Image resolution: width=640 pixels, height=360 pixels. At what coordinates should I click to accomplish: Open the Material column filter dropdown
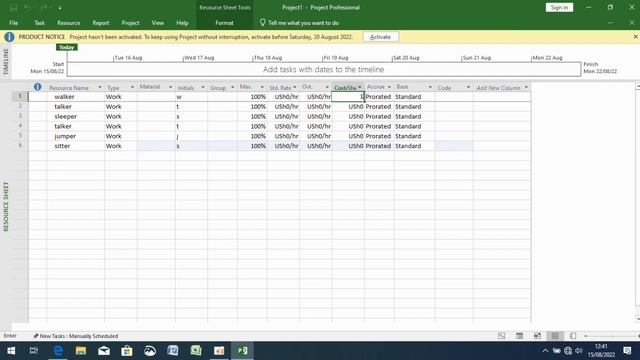170,87
